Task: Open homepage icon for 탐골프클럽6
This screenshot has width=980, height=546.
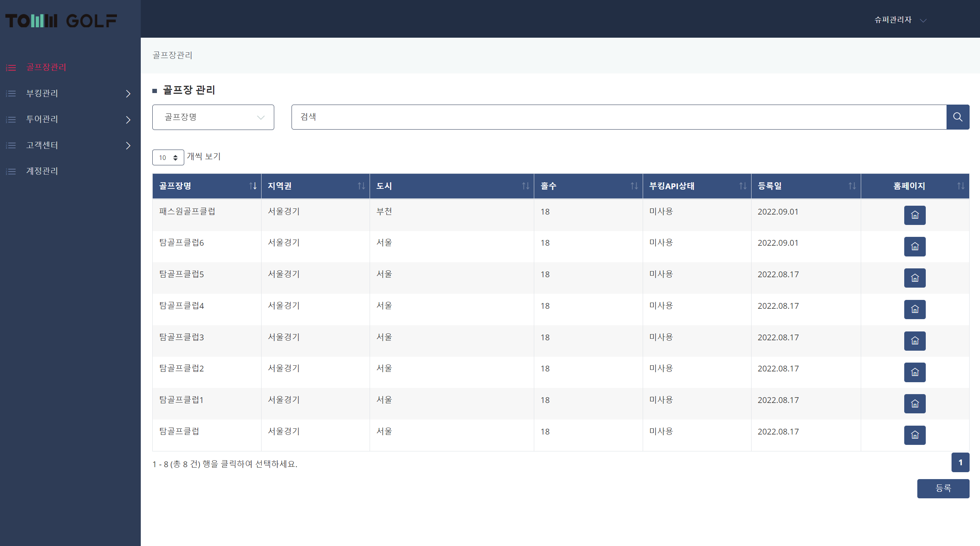Action: tap(915, 246)
